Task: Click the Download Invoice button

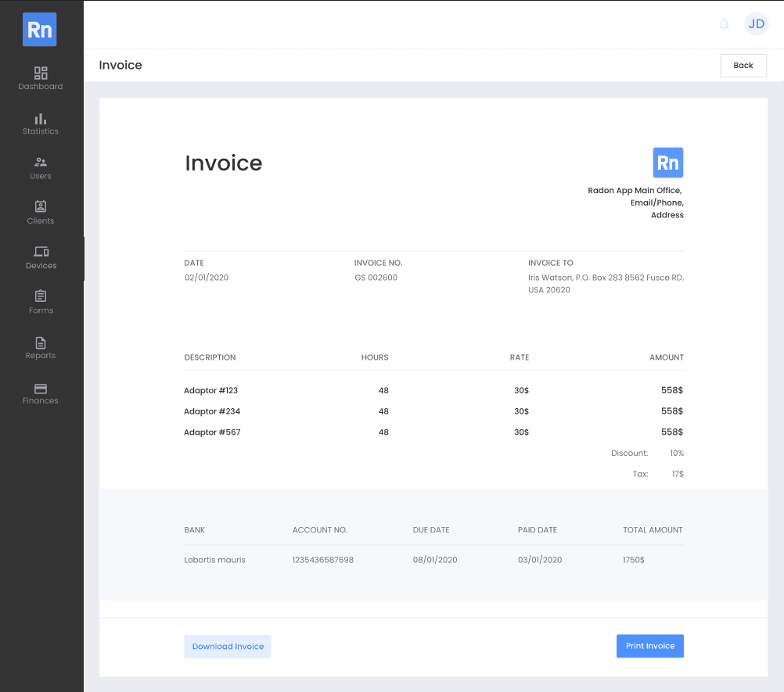Action: tap(228, 647)
